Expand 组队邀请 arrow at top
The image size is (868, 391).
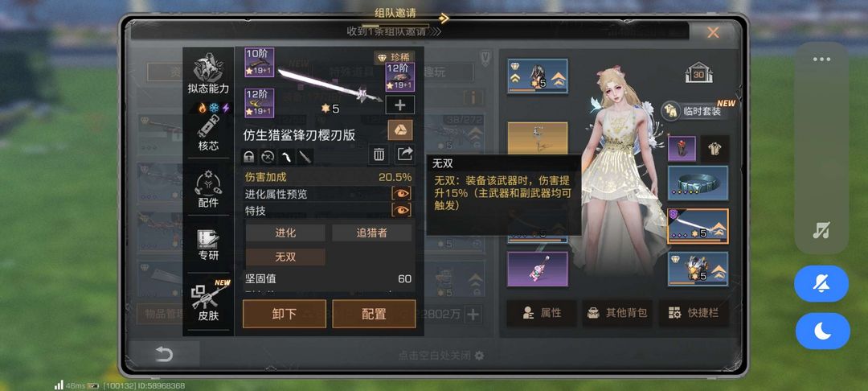click(444, 19)
